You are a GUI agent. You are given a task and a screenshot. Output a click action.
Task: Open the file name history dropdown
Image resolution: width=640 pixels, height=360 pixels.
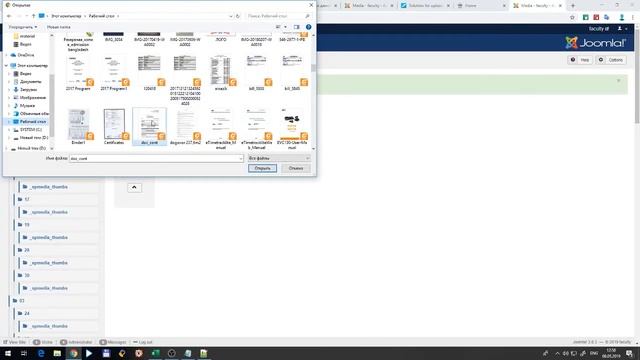coord(241,158)
